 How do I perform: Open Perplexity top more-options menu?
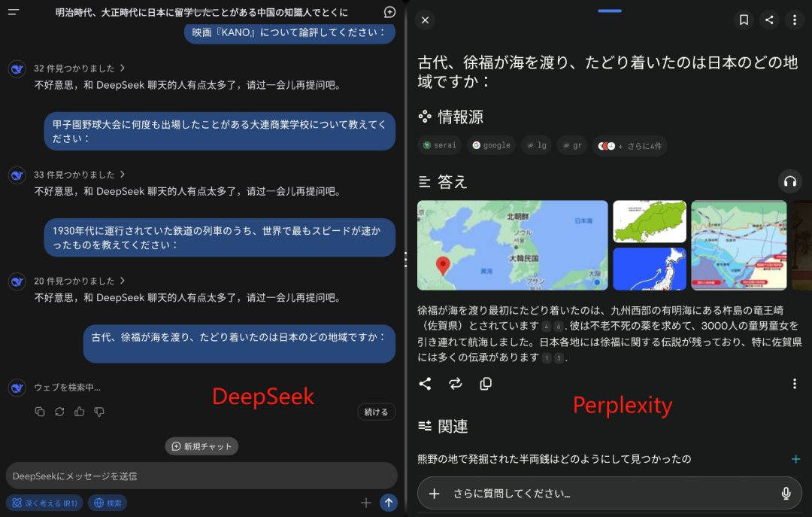(795, 20)
